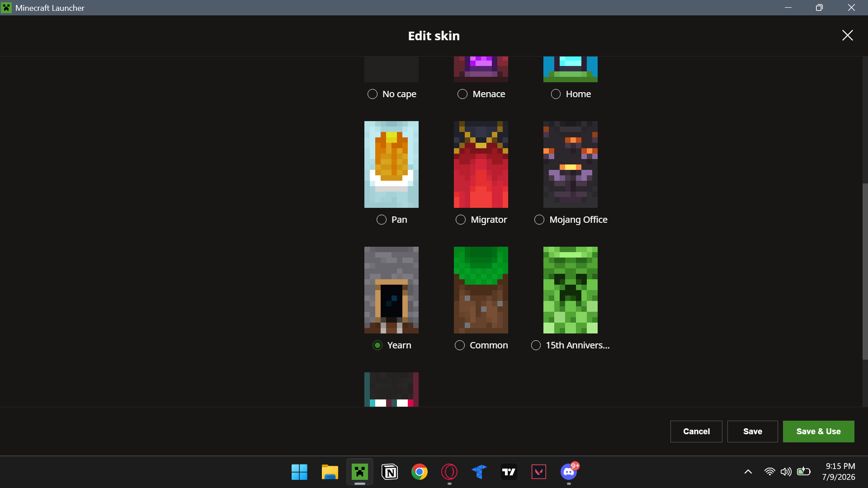Open the volume control icon

click(786, 472)
